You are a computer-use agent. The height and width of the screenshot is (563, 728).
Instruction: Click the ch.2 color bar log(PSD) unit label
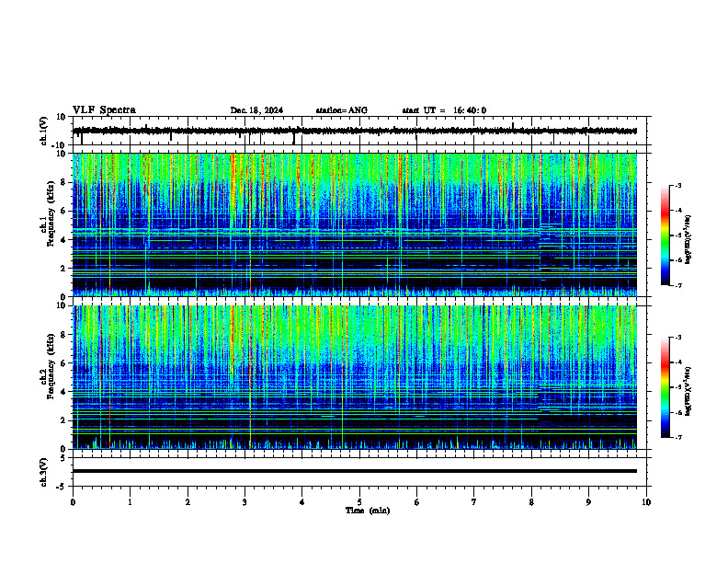click(688, 391)
